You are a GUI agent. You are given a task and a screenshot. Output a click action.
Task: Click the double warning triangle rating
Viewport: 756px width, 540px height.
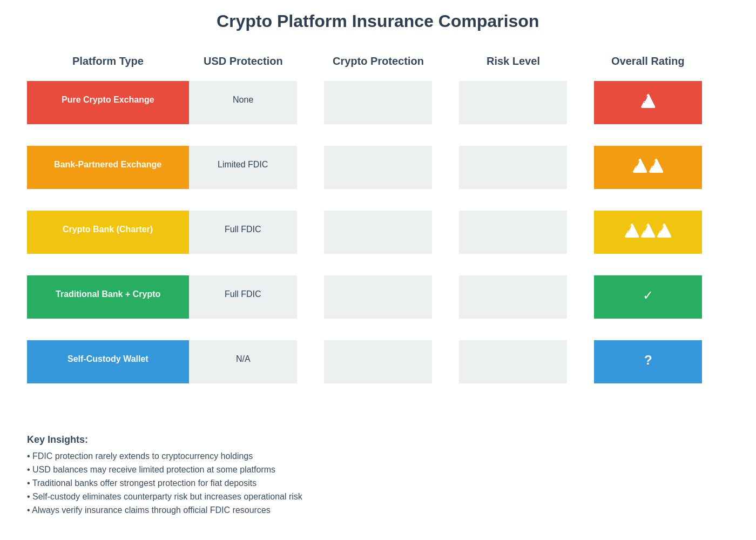(x=648, y=166)
